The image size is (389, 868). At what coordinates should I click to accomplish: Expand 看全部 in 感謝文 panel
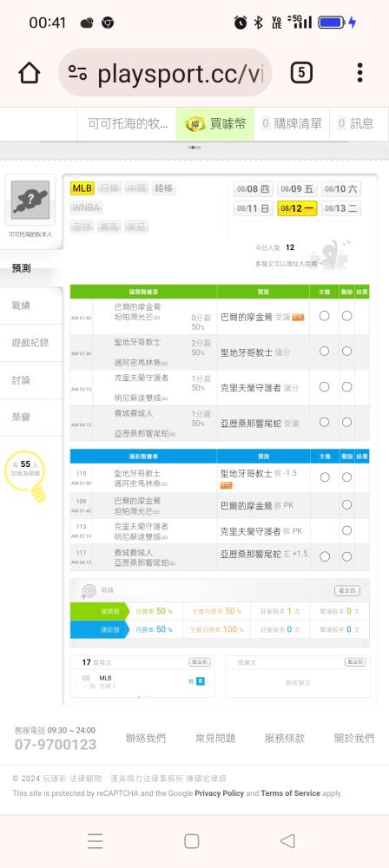pos(355,662)
